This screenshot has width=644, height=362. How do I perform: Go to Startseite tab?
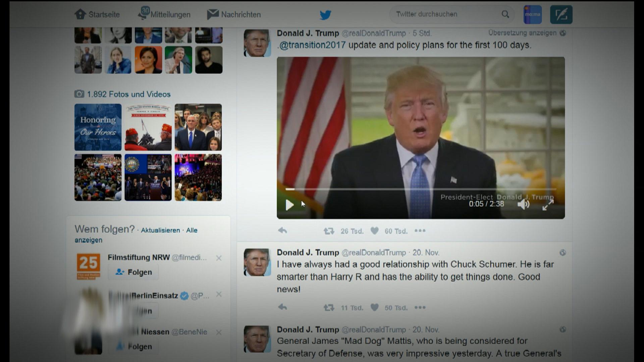[x=97, y=14]
